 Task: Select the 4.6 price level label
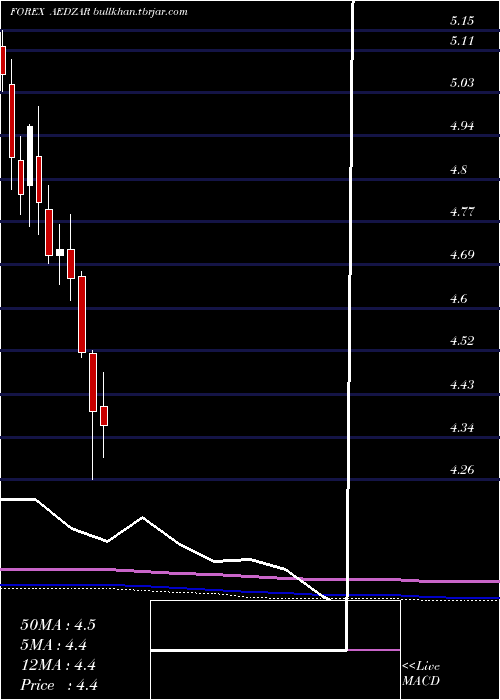458,299
